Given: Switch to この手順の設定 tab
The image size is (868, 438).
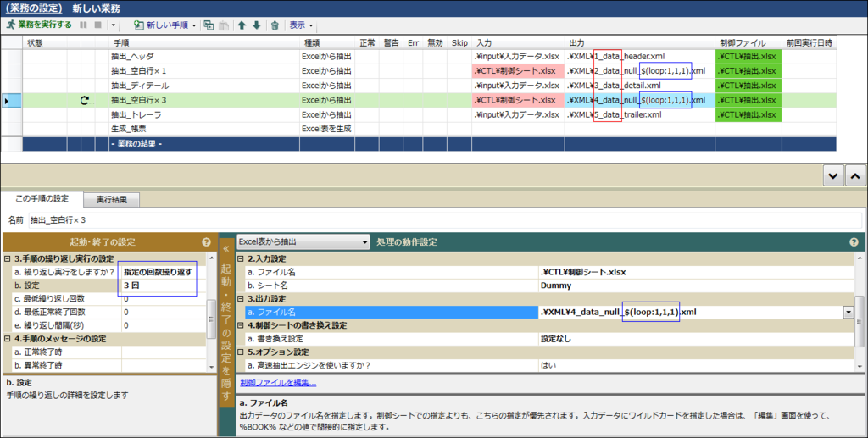Looking at the screenshot, I should (x=42, y=198).
